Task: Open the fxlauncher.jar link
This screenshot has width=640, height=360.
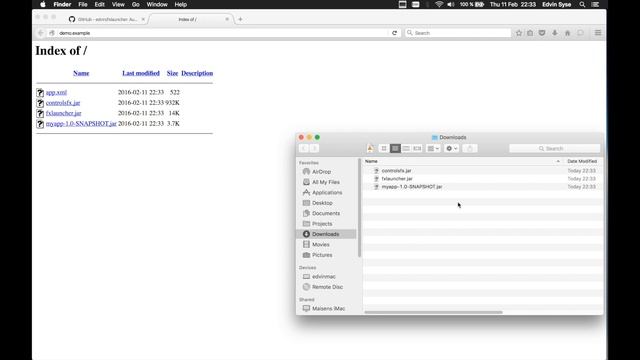Action: 64,113
